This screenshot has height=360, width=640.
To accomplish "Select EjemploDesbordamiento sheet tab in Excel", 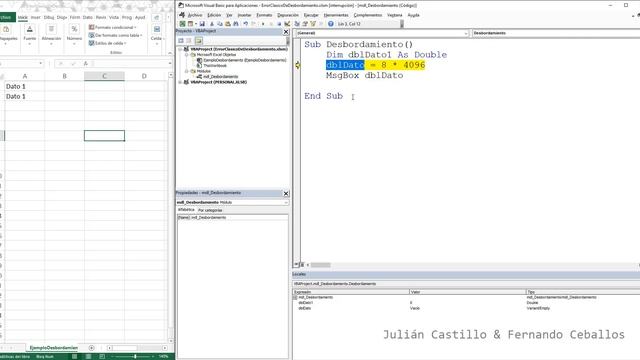I will [x=53, y=348].
